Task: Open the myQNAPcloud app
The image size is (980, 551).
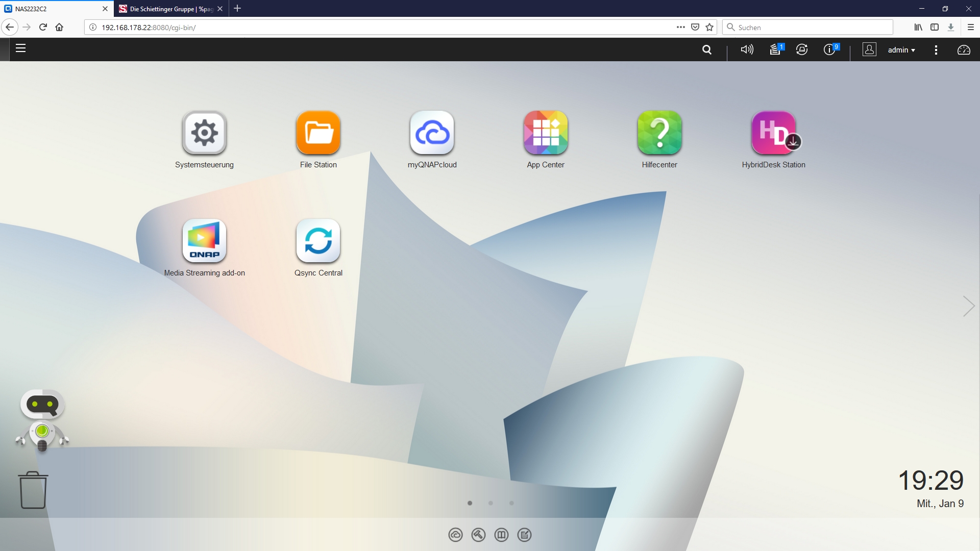Action: pyautogui.click(x=432, y=133)
